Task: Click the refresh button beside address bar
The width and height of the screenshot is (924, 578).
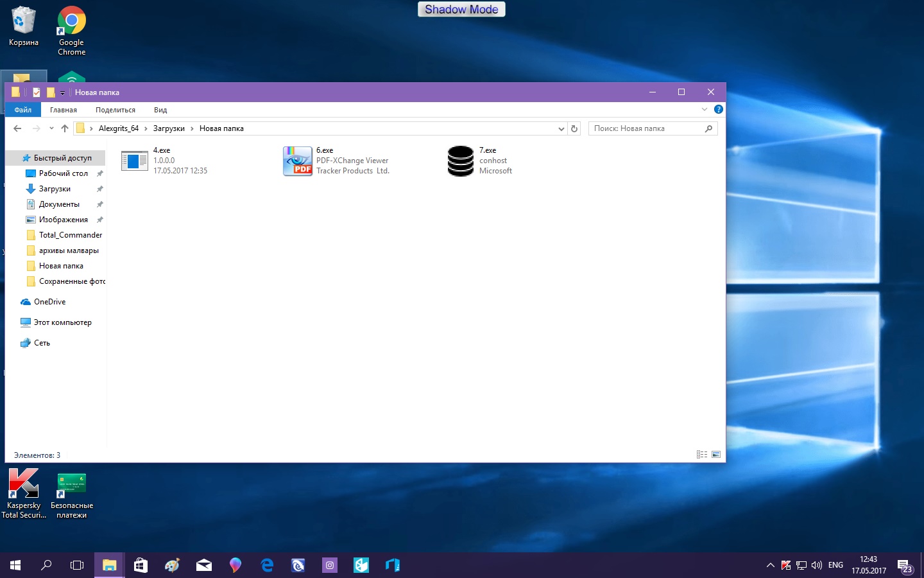Action: point(574,128)
